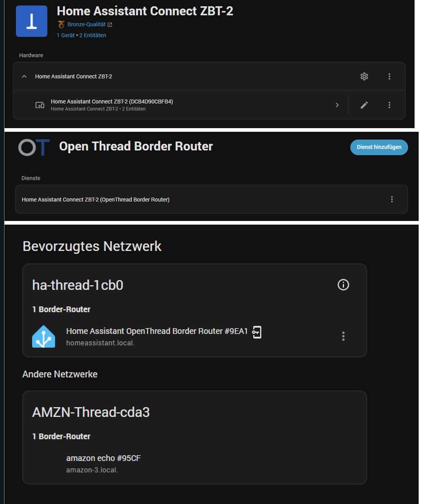Viewport: 425px width, 504px height.
Task: Open device details via right-pointing chevron
Action: tap(337, 105)
